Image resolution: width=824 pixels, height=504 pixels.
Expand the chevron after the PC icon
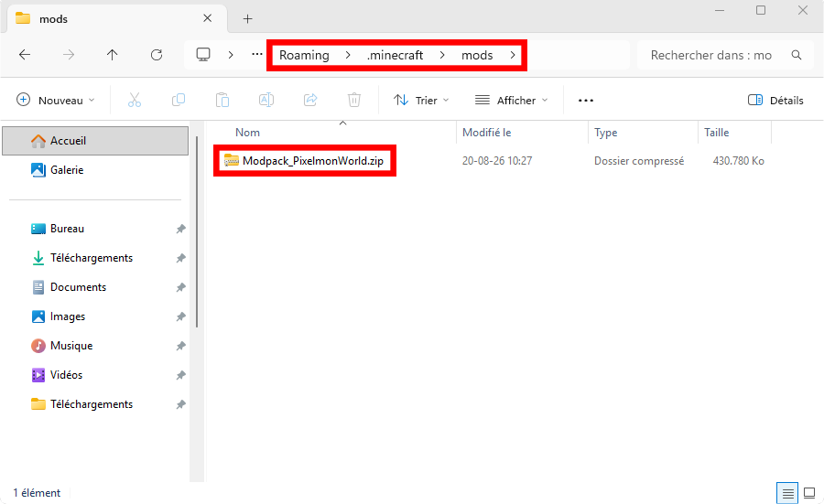click(231, 55)
